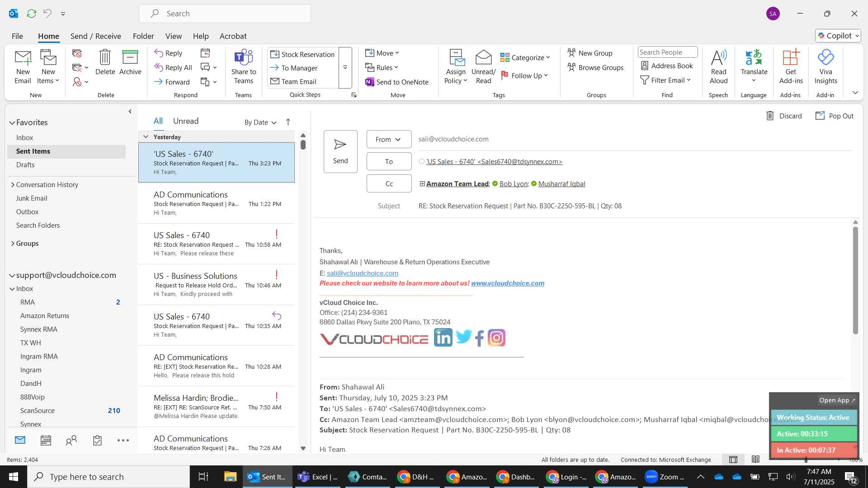
Task: Open the Address Book
Action: 667,66
